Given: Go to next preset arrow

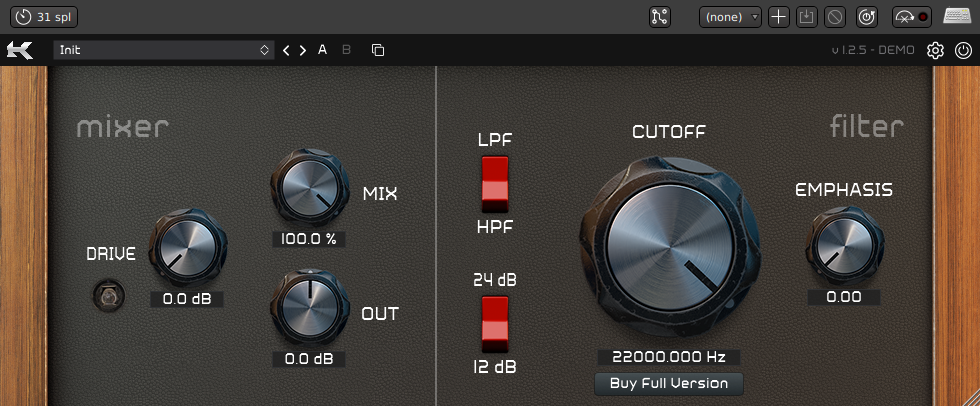Looking at the screenshot, I should coord(303,50).
